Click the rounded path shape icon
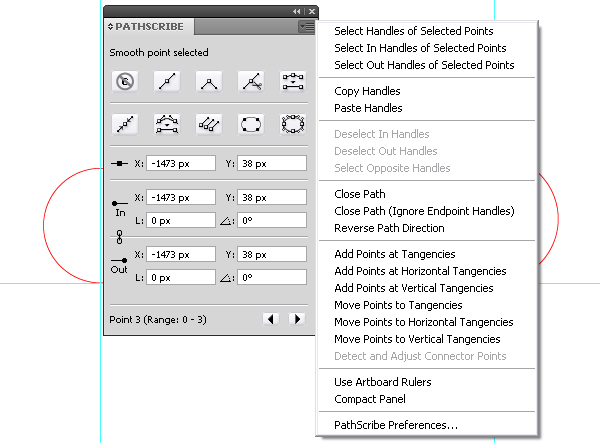 251,124
